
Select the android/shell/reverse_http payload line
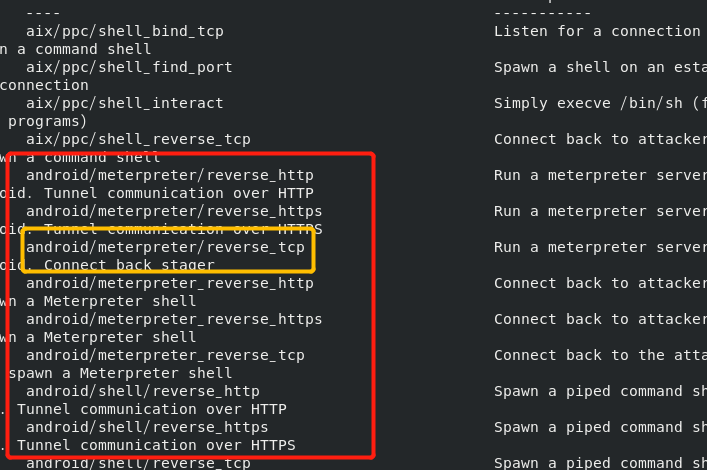coord(142,391)
